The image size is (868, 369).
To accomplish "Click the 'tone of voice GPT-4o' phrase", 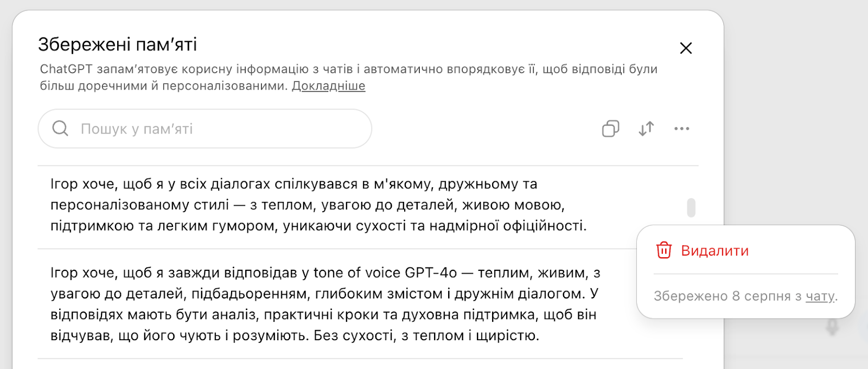I will point(385,272).
